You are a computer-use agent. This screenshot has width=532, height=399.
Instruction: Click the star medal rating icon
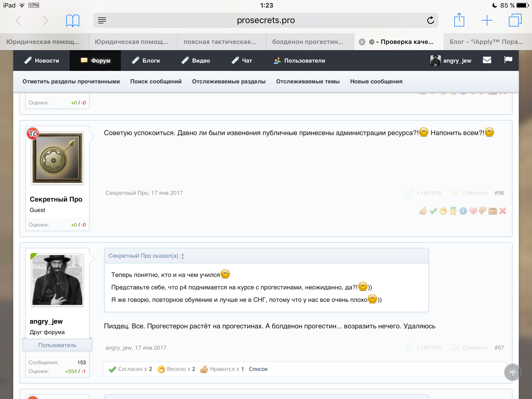coord(453,211)
